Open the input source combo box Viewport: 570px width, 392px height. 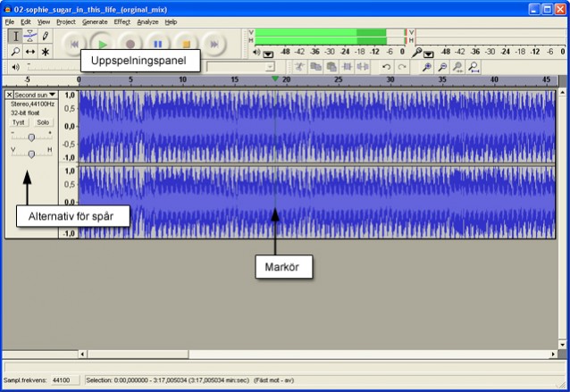click(240, 67)
